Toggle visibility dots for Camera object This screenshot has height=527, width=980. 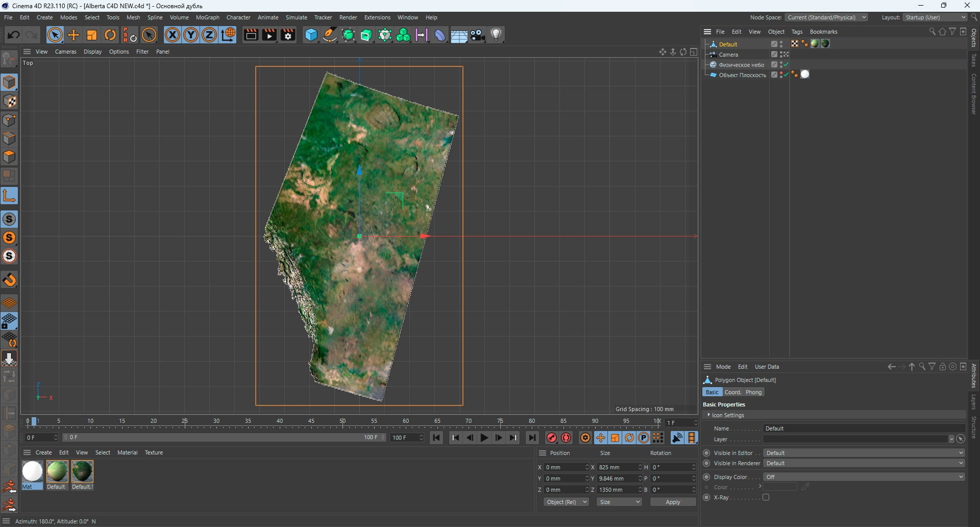781,54
